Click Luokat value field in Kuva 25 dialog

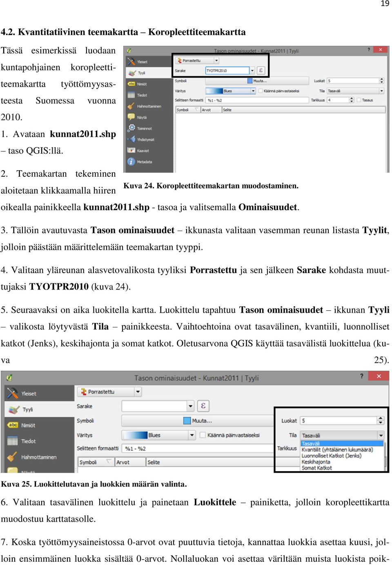tap(339, 420)
